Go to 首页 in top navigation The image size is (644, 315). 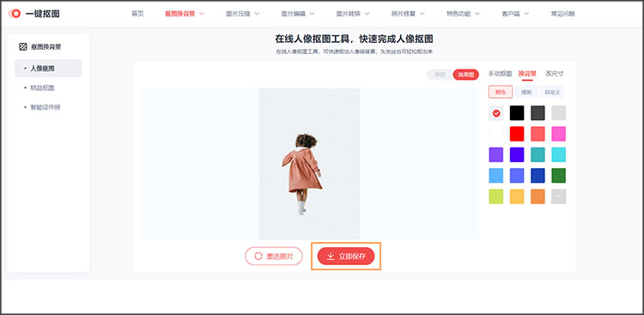pos(137,14)
